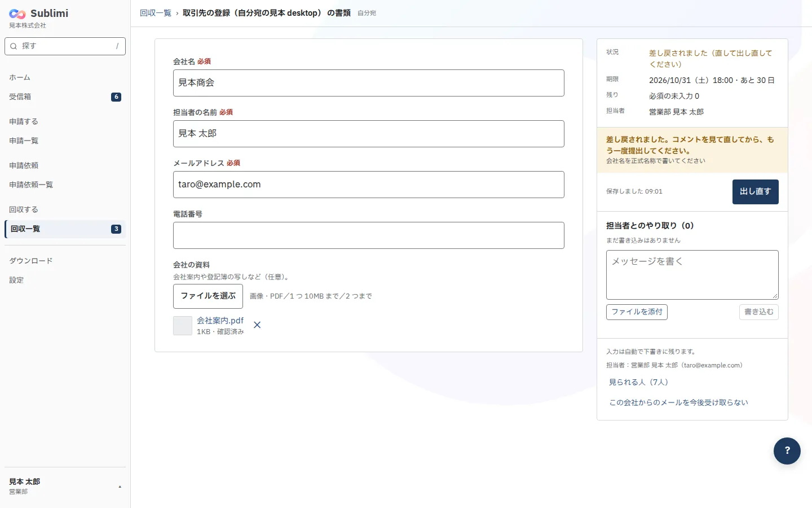812x508 pixels.
Task: Open the 会社案内.pdf file link
Action: tap(220, 321)
